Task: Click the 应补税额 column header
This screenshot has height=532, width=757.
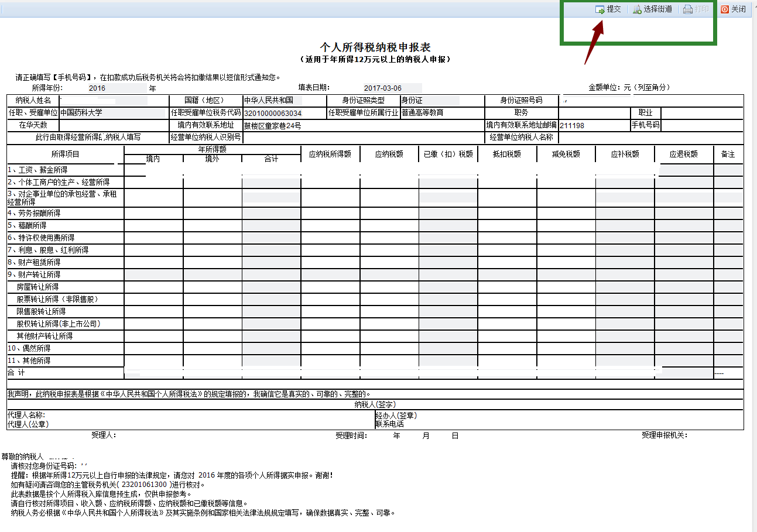Action: pyautogui.click(x=625, y=154)
